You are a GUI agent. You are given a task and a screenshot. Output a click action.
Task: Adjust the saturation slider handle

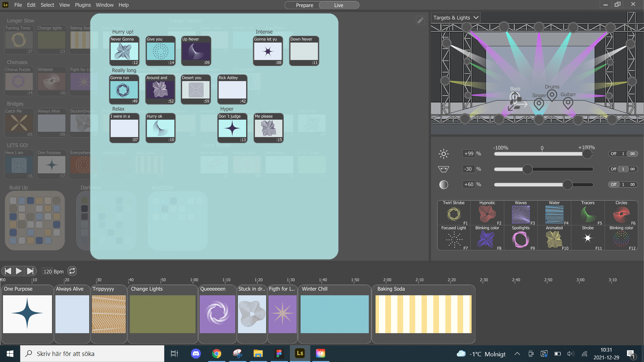point(568,185)
